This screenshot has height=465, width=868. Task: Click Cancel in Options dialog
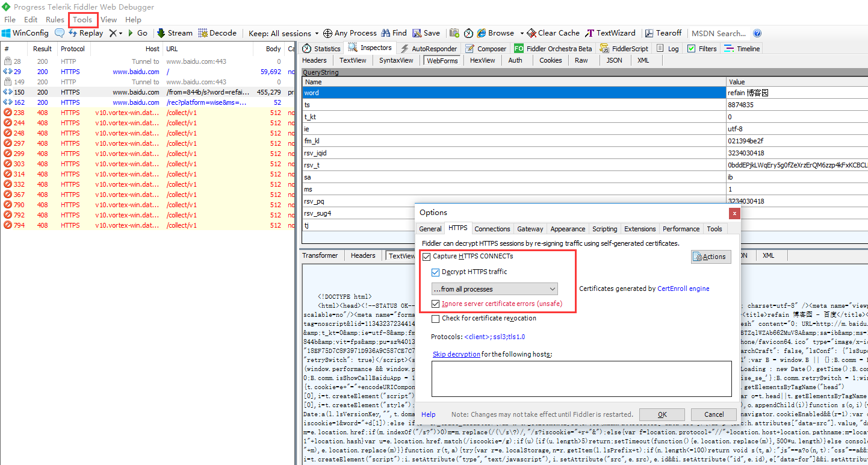[x=714, y=414]
